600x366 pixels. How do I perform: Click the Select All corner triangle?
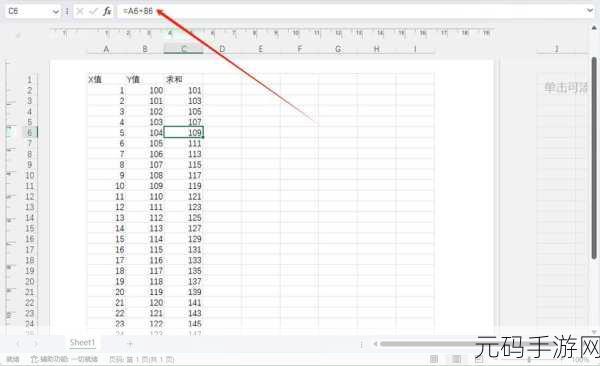point(18,36)
